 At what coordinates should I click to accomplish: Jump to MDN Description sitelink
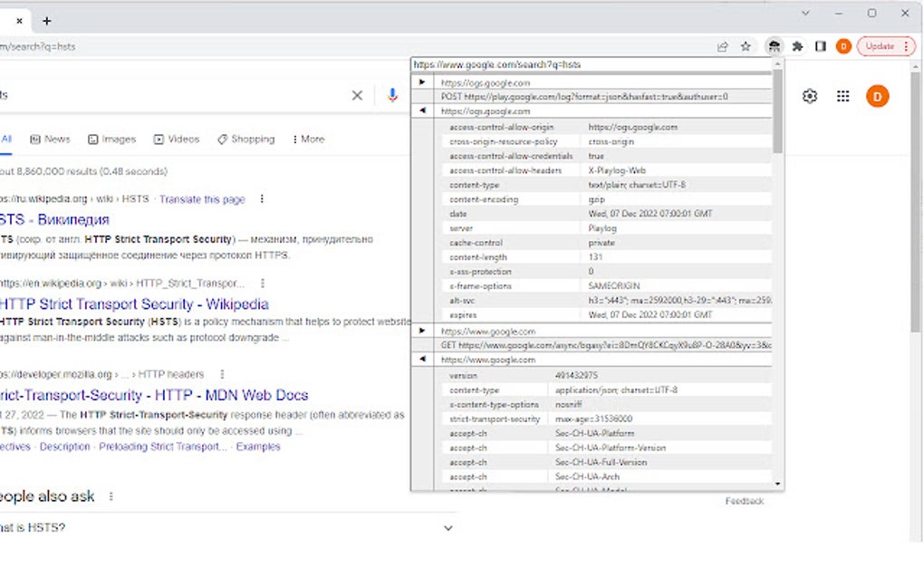pos(65,447)
